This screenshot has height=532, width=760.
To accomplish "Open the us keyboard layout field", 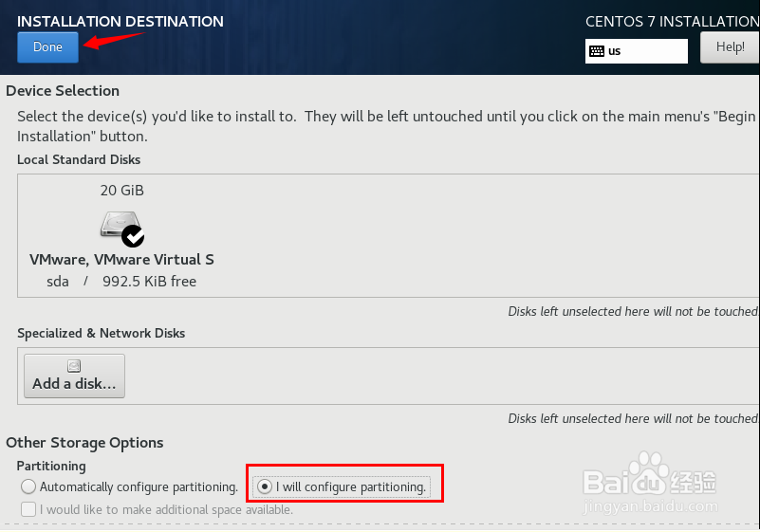I will [x=636, y=51].
